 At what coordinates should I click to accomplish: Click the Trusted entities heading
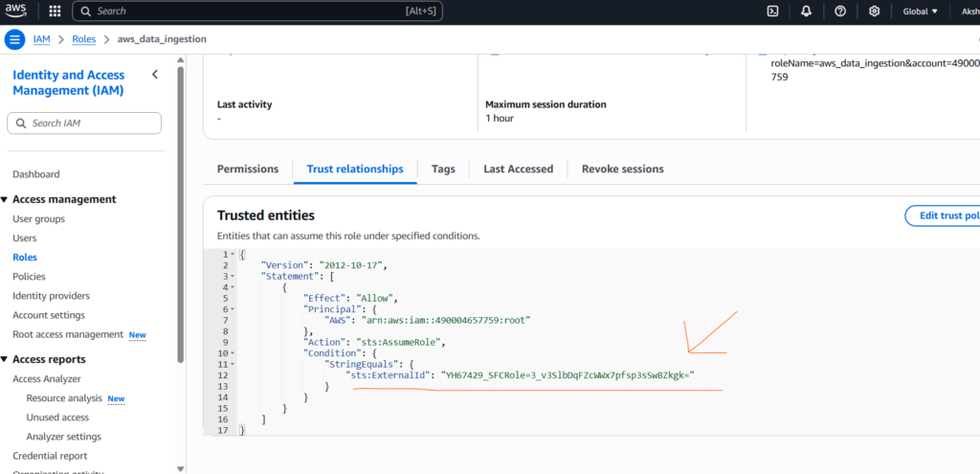click(x=266, y=215)
